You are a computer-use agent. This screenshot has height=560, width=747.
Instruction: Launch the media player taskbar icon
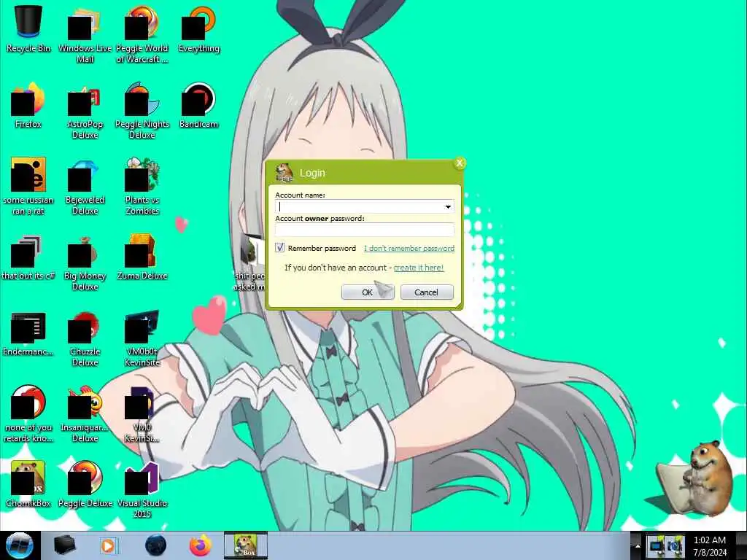[109, 545]
